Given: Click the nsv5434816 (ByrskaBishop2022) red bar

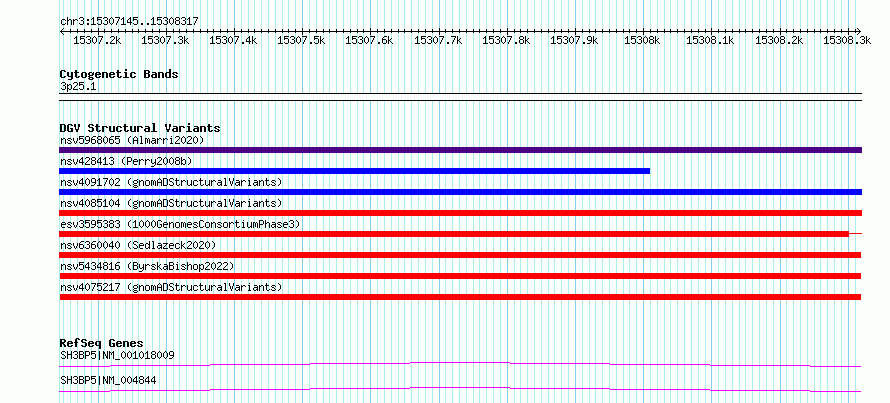Looking at the screenshot, I should (460, 276).
